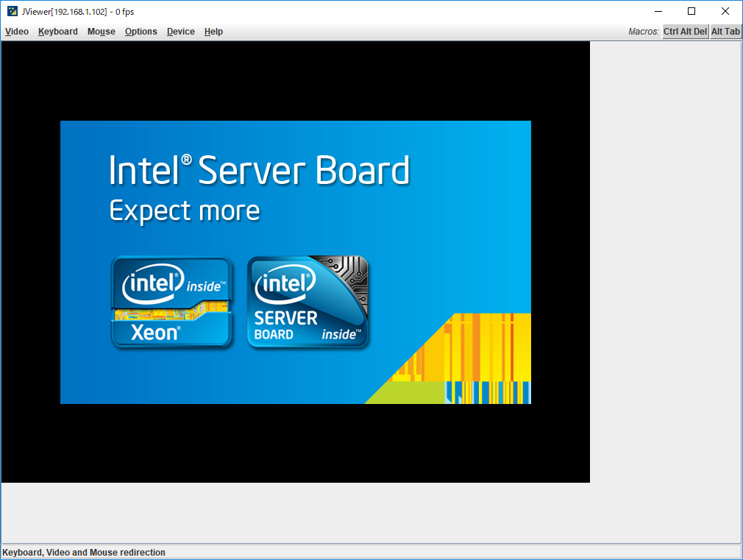Viewport: 743px width, 560px height.
Task: Open the Help menu
Action: [x=213, y=32]
